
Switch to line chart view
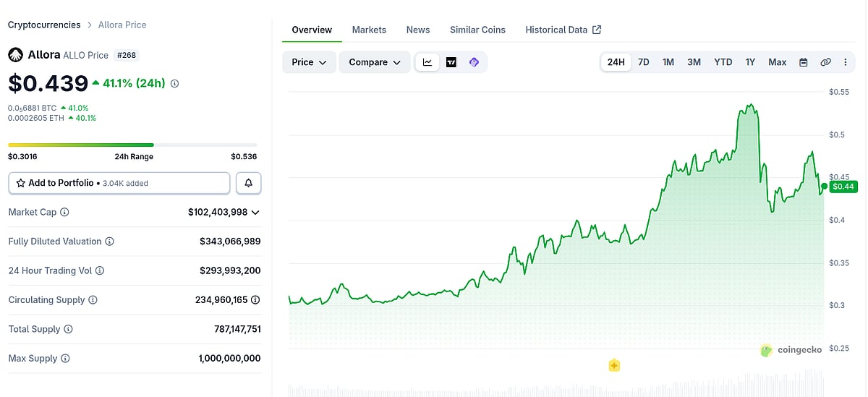427,62
